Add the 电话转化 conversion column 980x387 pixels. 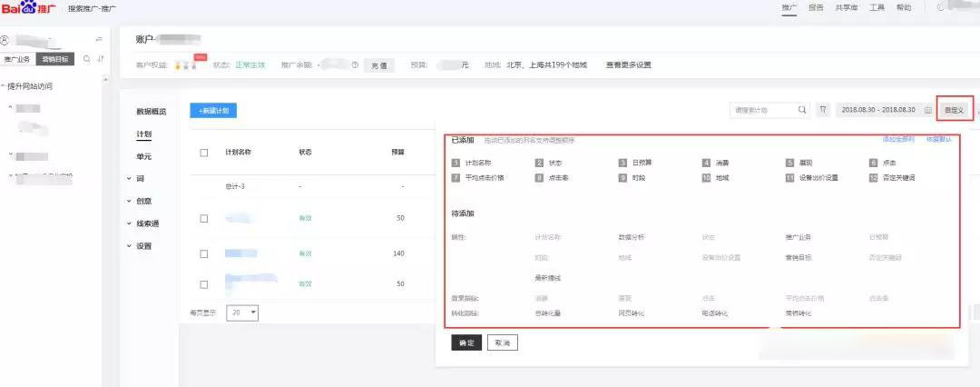point(715,313)
